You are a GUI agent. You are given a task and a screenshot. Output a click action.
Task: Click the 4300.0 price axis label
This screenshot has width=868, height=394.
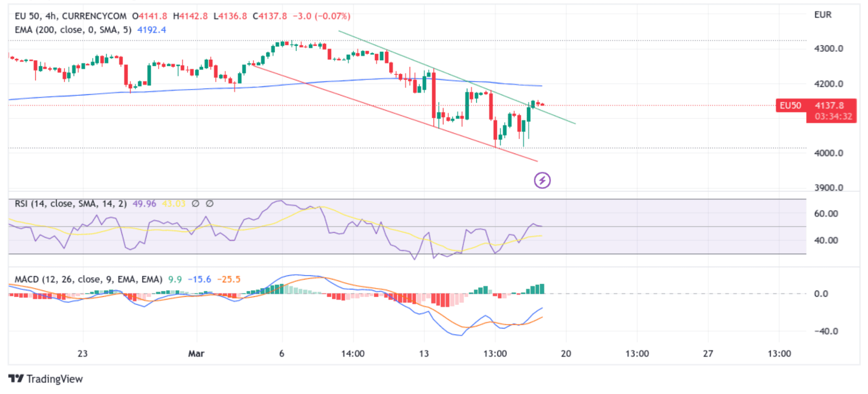click(828, 48)
